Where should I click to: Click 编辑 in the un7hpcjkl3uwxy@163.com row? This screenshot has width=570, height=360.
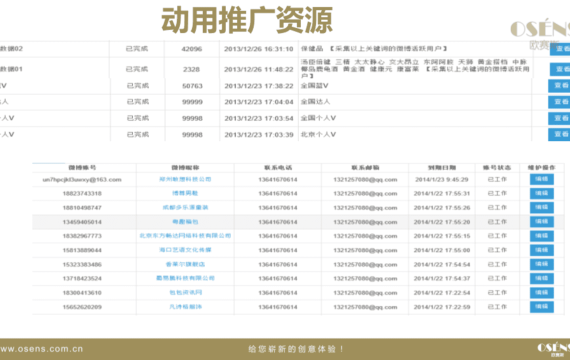542,179
